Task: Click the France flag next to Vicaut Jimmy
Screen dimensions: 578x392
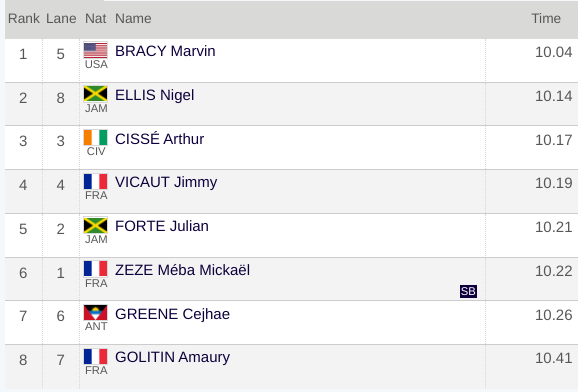Action: (95, 181)
